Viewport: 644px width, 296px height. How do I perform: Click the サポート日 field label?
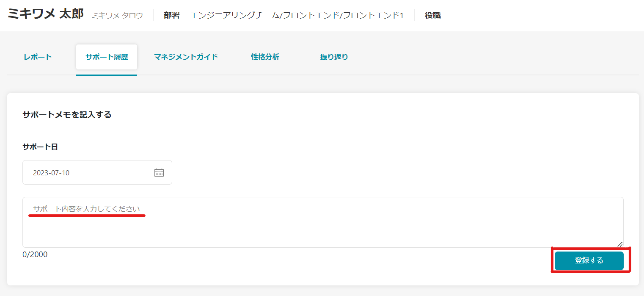pyautogui.click(x=40, y=147)
